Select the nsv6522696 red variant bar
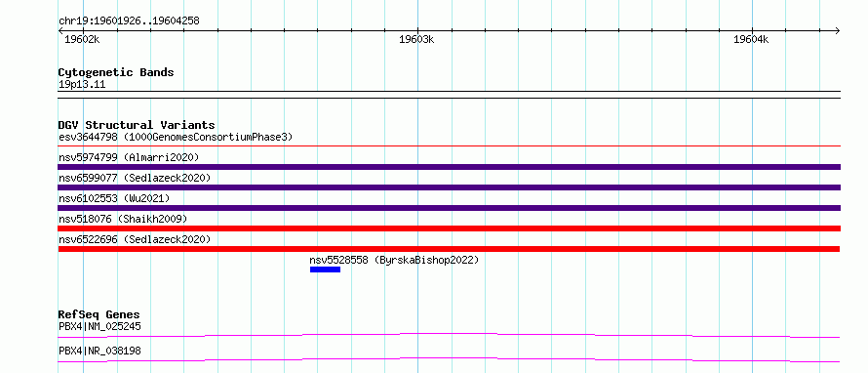This screenshot has height=373, width=868. coord(449,249)
